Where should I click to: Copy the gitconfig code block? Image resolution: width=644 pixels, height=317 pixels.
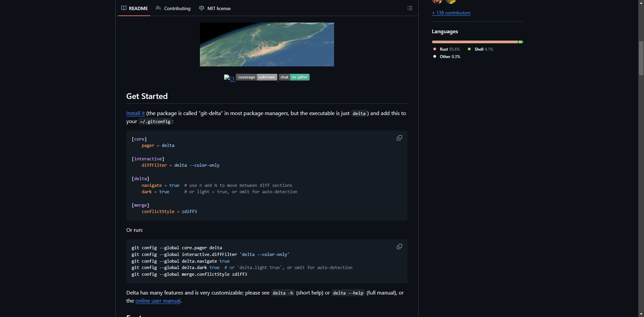coord(399,138)
